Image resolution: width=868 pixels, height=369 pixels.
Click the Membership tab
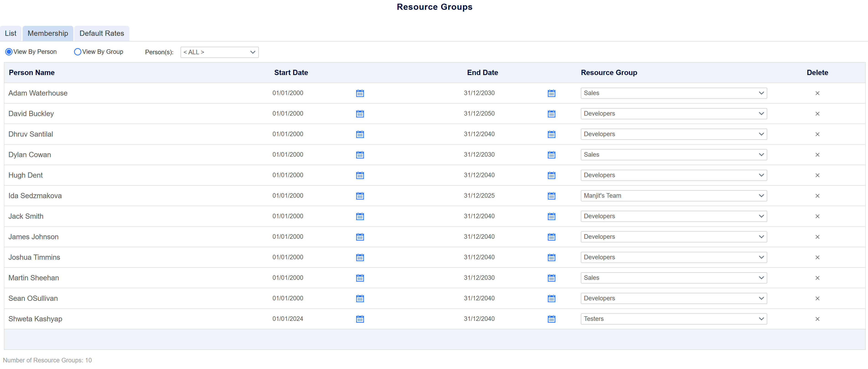pos(48,33)
